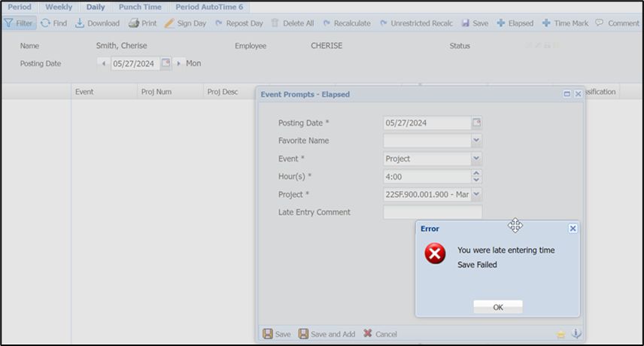Click the Late Entry Comment field
644x346 pixels.
(432, 213)
